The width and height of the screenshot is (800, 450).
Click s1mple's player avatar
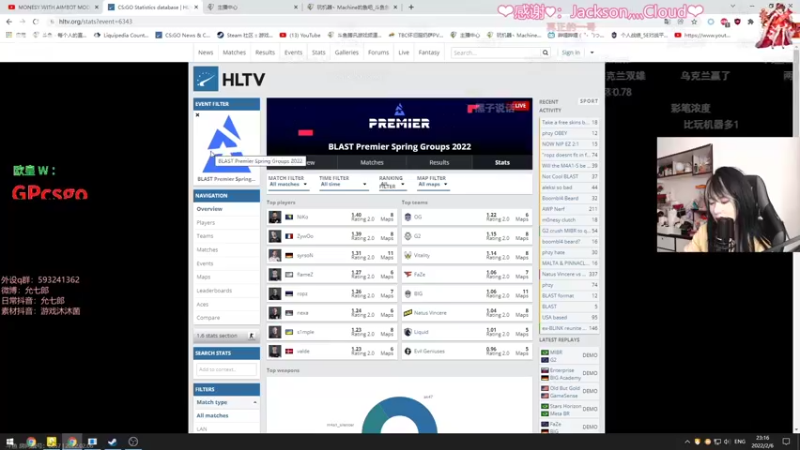pos(274,332)
